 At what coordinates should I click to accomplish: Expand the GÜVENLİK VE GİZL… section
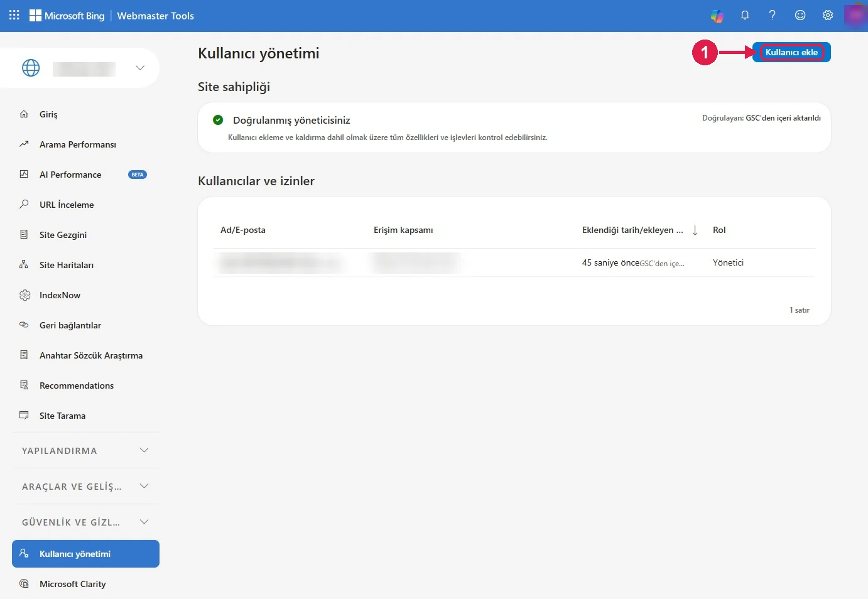coord(86,522)
